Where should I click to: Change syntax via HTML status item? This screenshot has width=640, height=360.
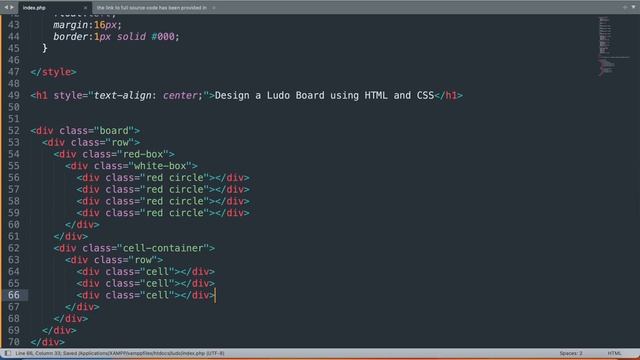tap(614, 353)
